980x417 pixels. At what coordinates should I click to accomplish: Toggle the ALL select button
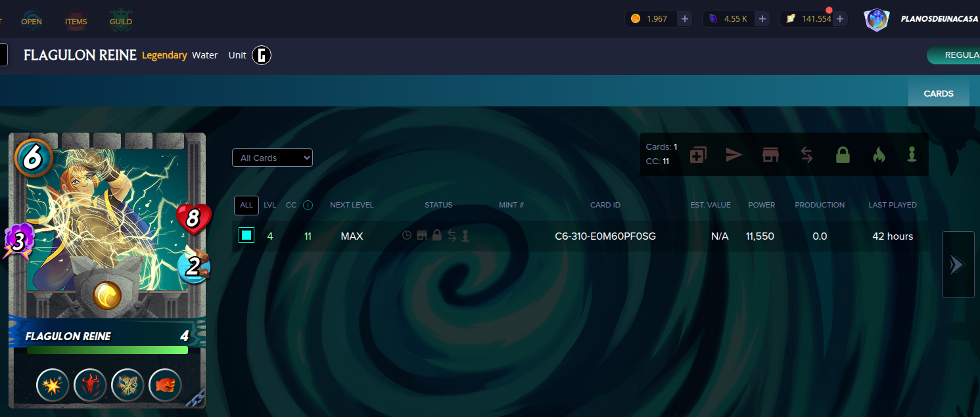(246, 205)
